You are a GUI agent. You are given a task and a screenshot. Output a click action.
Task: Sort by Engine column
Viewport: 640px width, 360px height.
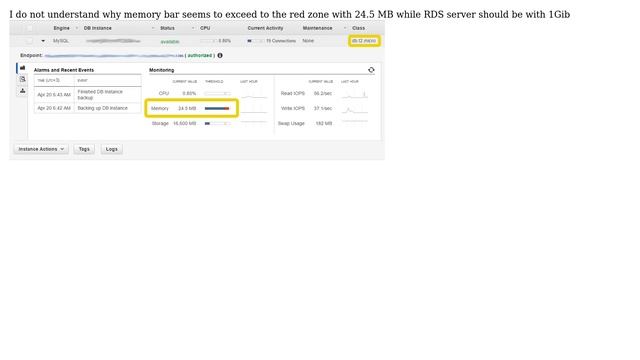click(61, 28)
